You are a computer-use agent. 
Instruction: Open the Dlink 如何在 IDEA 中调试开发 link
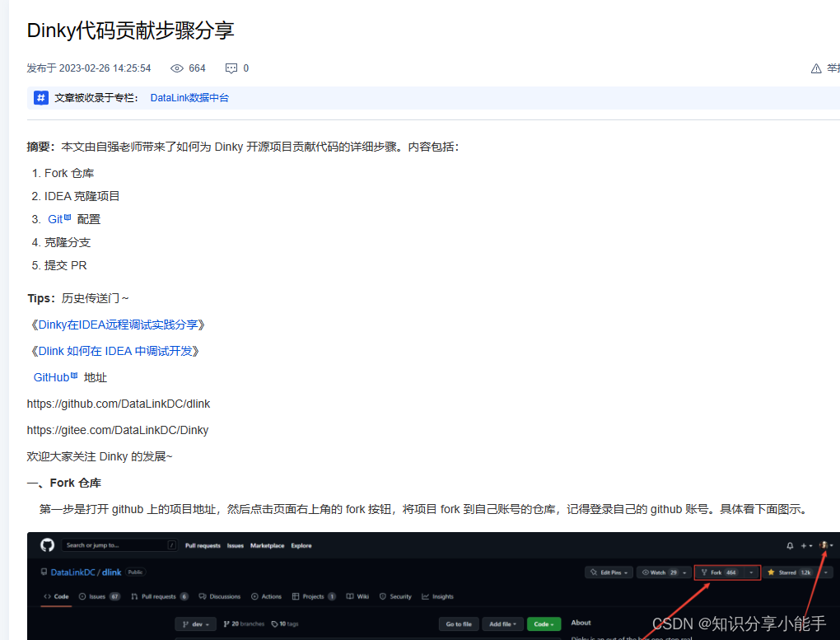click(x=115, y=351)
